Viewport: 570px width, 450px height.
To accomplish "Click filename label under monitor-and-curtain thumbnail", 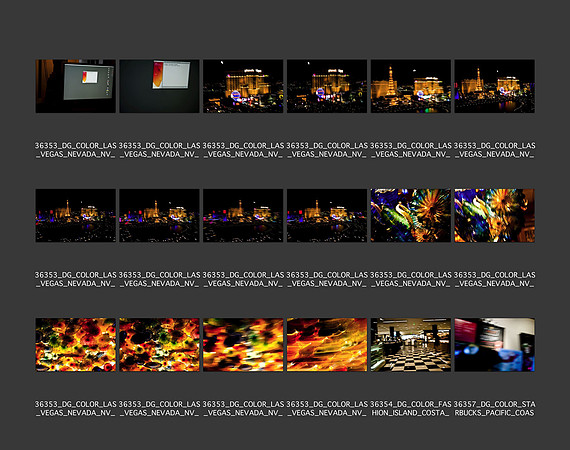I will (76, 150).
